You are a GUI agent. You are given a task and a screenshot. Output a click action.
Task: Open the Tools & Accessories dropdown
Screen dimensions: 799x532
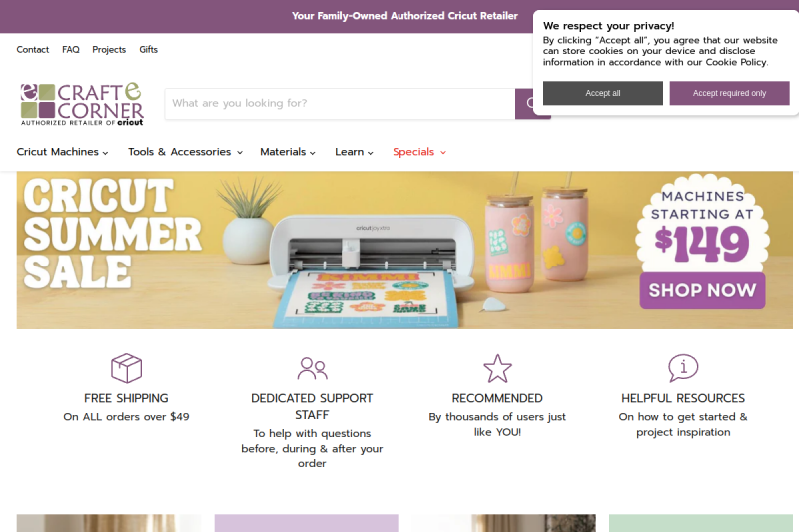pyautogui.click(x=185, y=152)
